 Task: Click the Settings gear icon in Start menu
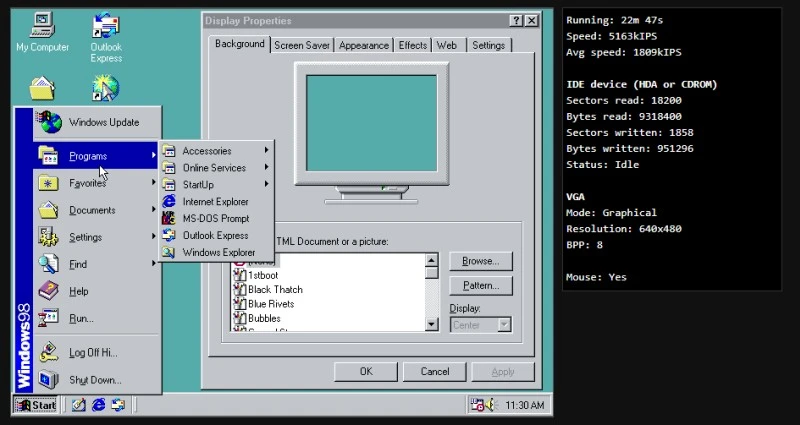[48, 237]
